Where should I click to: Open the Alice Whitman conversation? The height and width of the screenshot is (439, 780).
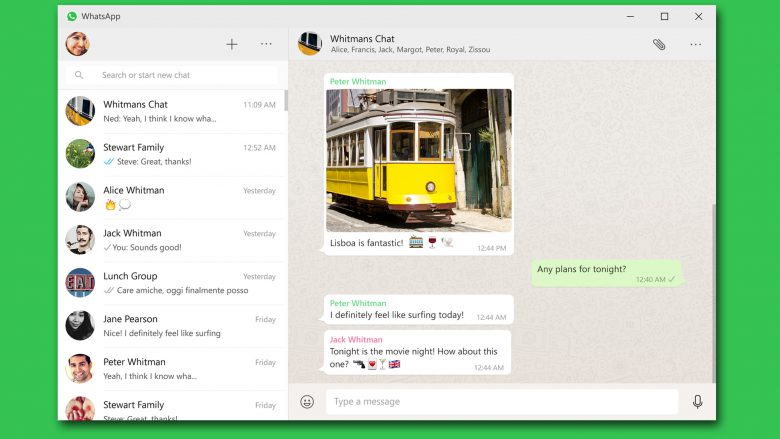pyautogui.click(x=172, y=197)
